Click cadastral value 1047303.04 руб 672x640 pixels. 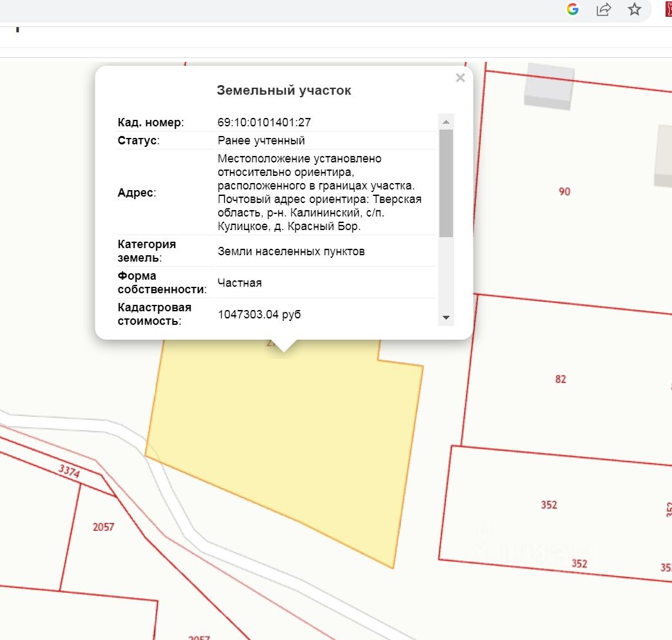pyautogui.click(x=259, y=315)
